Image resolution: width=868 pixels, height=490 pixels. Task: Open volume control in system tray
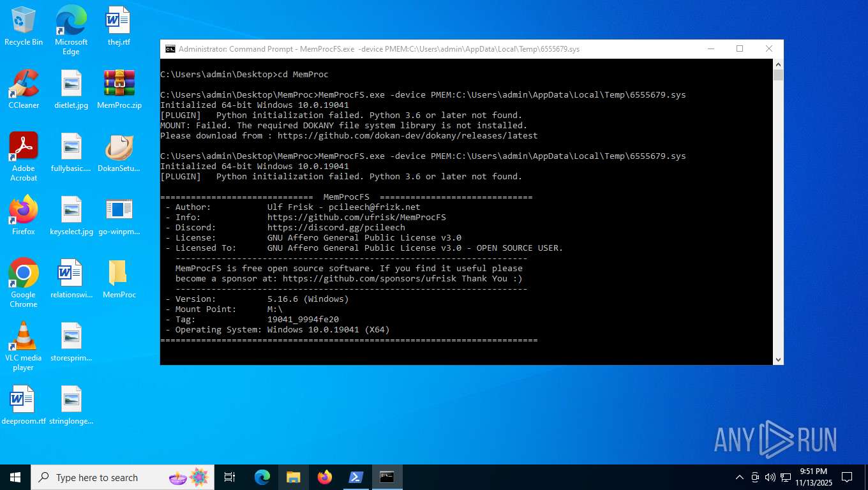coord(770,477)
